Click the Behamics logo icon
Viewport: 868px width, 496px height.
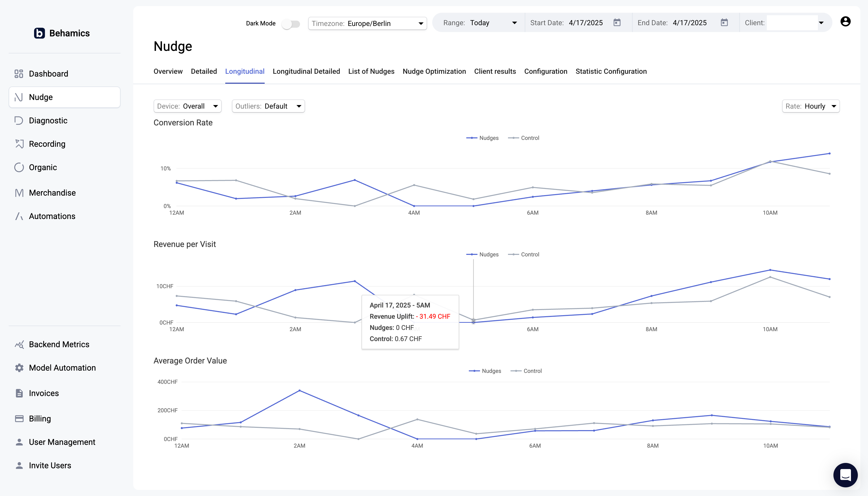pos(39,33)
